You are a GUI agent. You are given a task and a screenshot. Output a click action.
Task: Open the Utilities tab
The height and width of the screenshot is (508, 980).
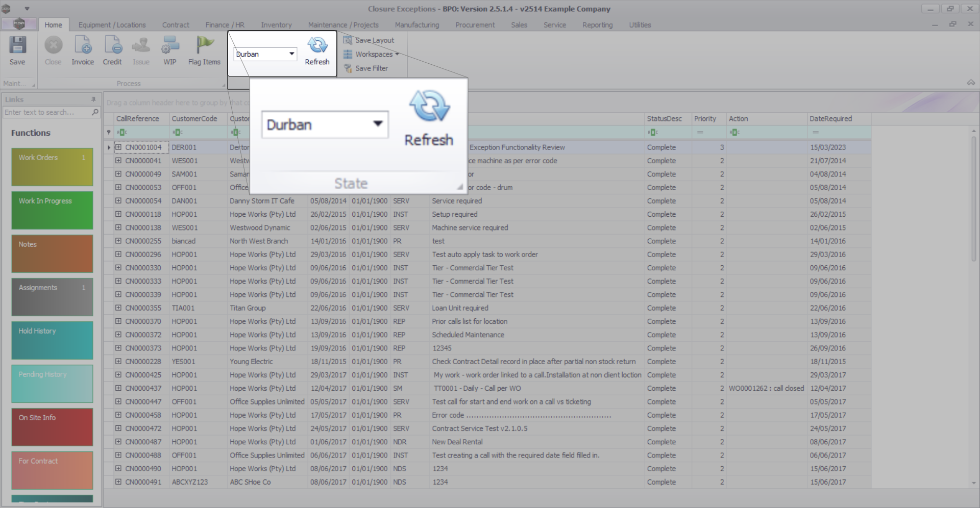tap(640, 24)
